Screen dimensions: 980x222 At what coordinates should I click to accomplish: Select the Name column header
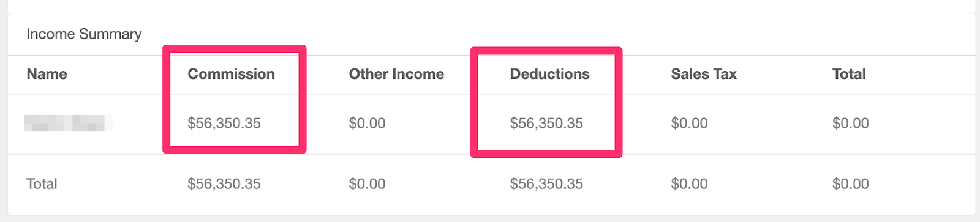click(47, 74)
